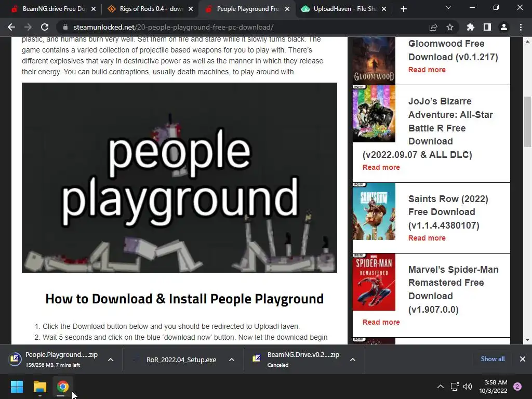The width and height of the screenshot is (532, 399).
Task: Click the scrollbar up arrow
Action: pyautogui.click(x=528, y=42)
